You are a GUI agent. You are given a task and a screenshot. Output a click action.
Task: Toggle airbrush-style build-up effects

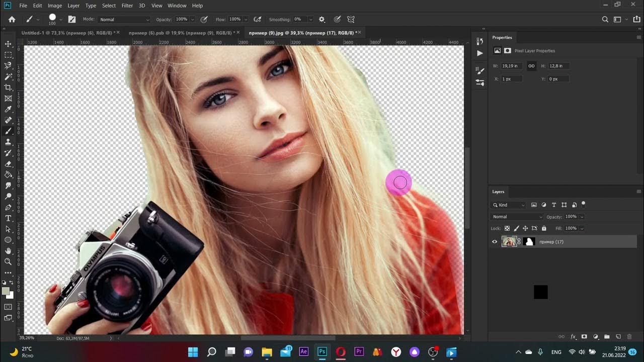258,20
